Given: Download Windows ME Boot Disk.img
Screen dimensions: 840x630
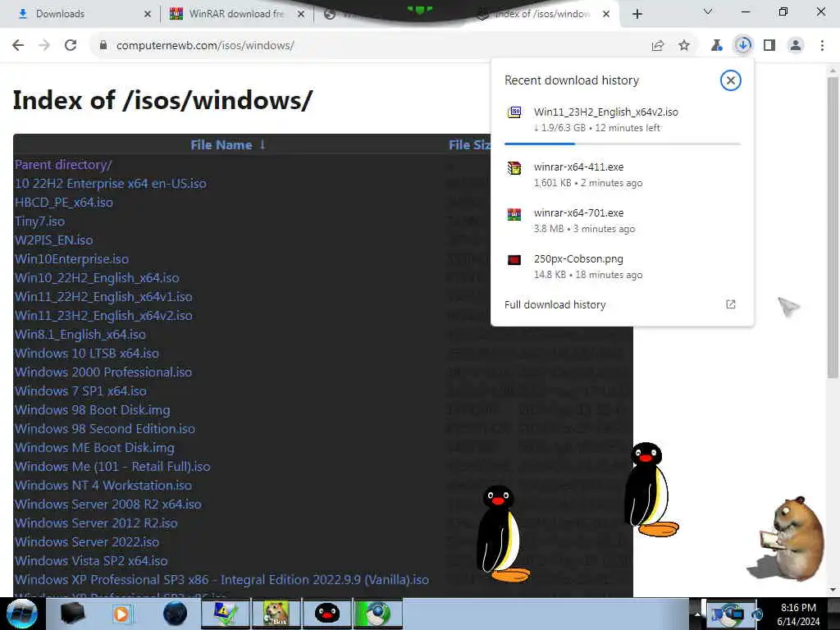Looking at the screenshot, I should pyautogui.click(x=94, y=447).
